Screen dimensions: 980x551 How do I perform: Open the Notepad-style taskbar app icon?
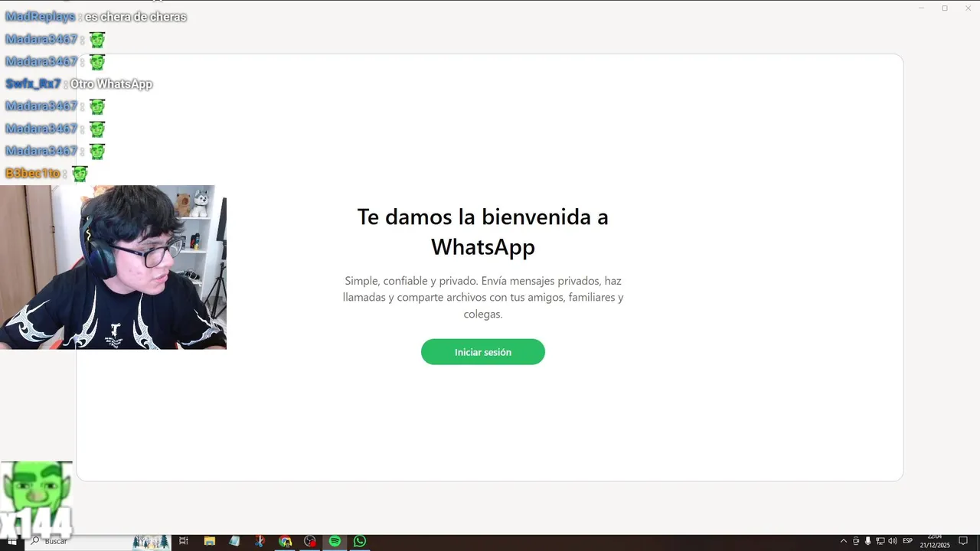point(234,541)
